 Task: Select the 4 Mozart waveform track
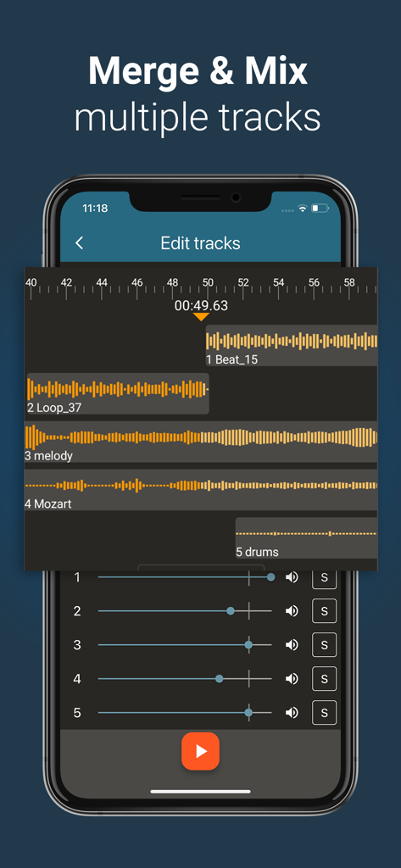201,490
